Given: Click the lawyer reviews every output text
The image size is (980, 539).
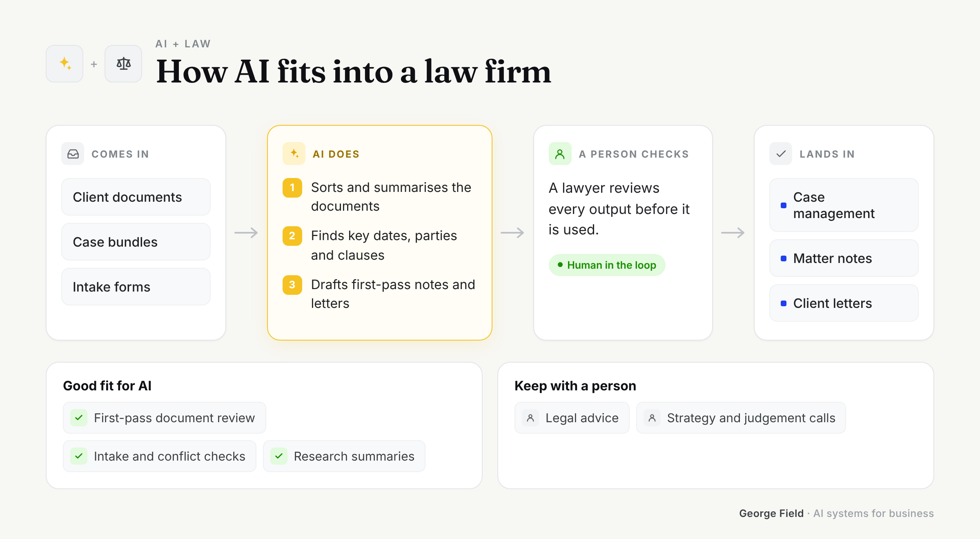Looking at the screenshot, I should point(619,209).
